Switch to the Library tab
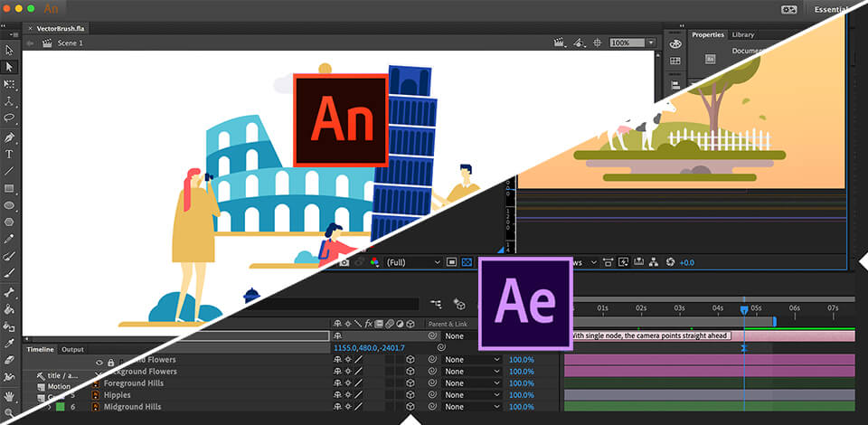This screenshot has width=868, height=425. (x=743, y=34)
